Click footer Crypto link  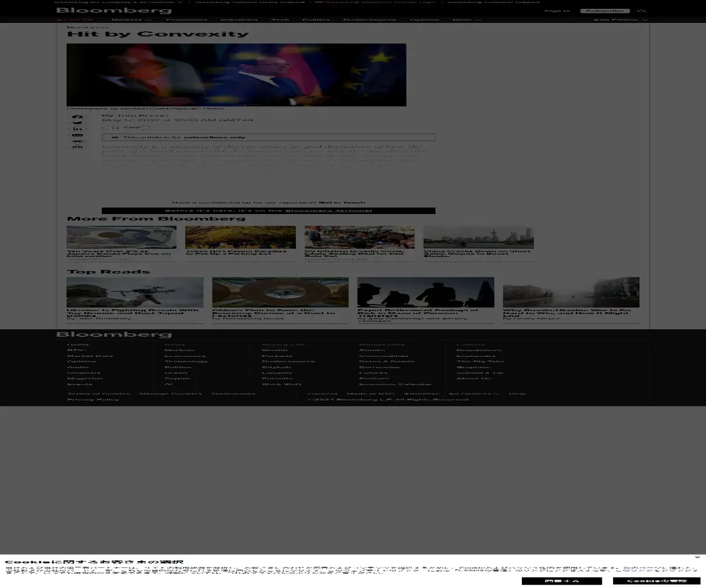pos(176,379)
